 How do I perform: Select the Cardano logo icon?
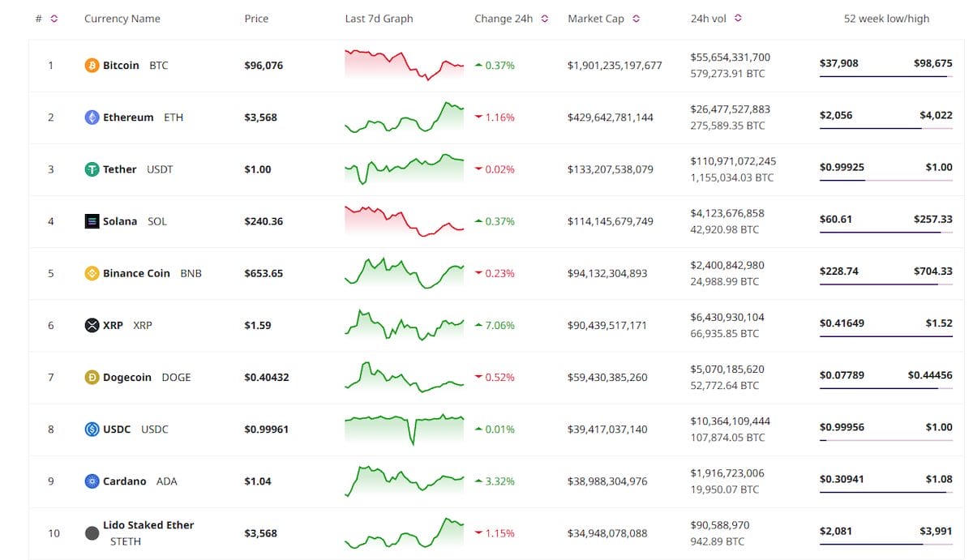(x=92, y=481)
